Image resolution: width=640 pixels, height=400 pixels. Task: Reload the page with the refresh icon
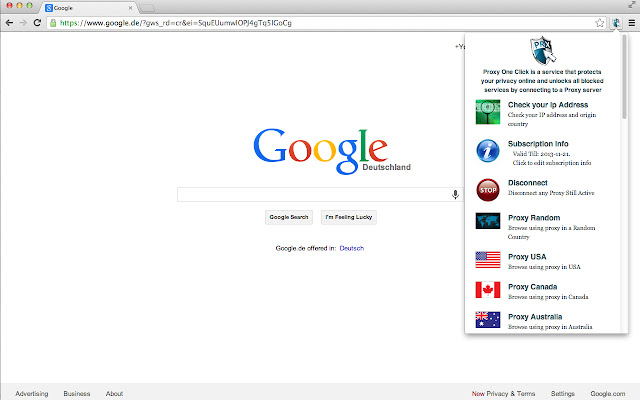37,23
